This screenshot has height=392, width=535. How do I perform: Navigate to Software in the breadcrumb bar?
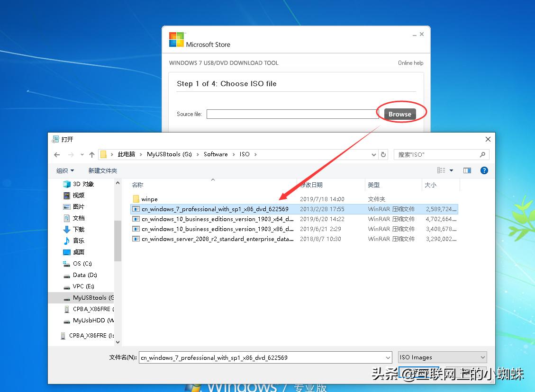216,154
